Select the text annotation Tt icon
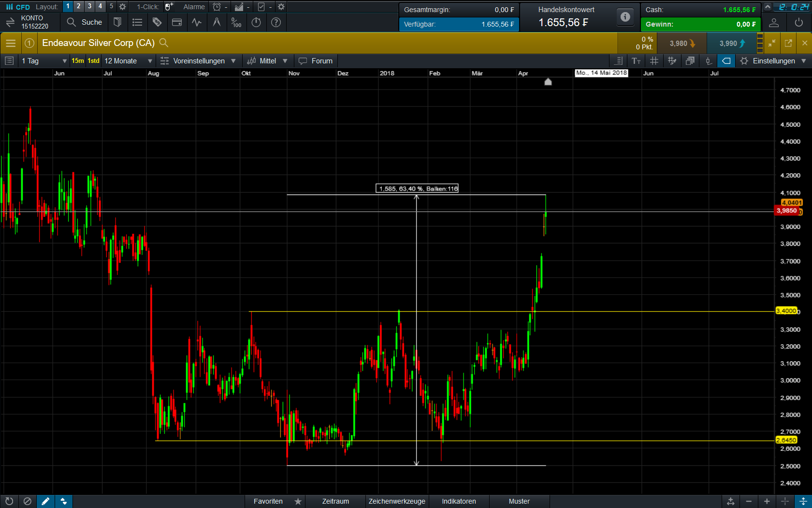Screen dimensions: 812x508 636,61
